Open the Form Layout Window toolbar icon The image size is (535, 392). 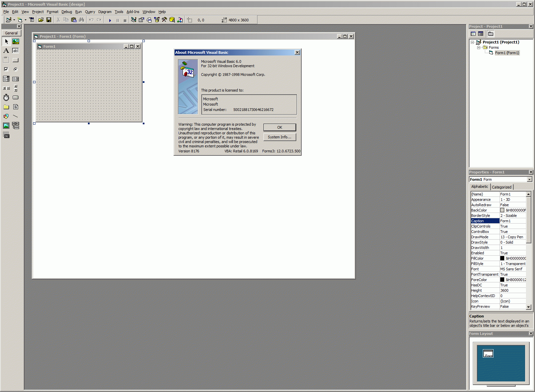[149, 20]
